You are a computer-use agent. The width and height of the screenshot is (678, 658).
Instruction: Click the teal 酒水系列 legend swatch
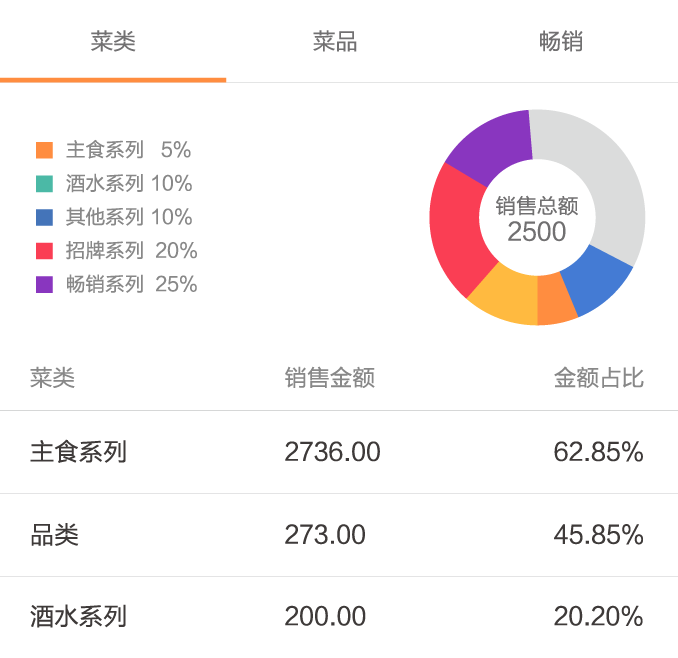tap(44, 184)
